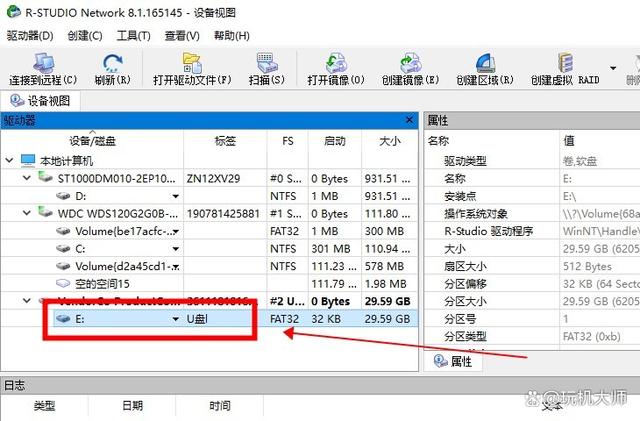640x421 pixels.
Task: Select the 扇区大小 property row
Action: click(x=532, y=266)
